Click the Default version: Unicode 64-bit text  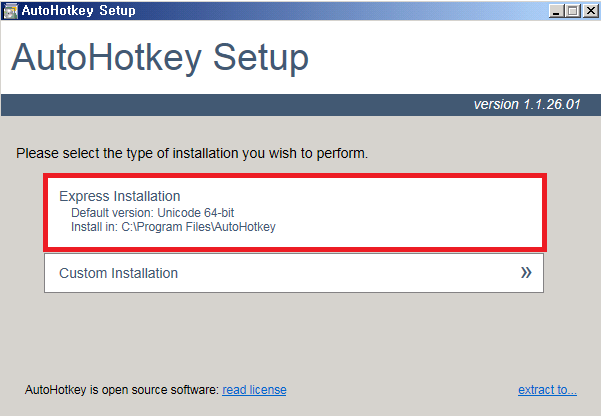pyautogui.click(x=153, y=213)
